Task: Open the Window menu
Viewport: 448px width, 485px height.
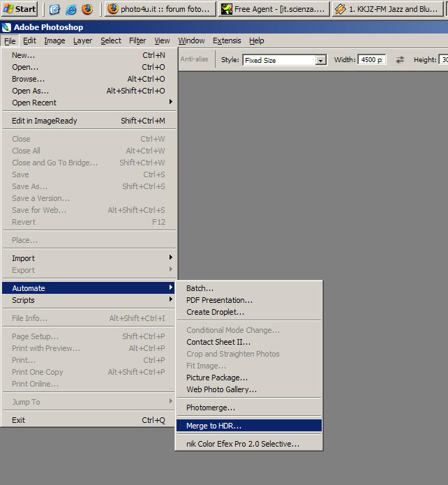Action: coord(191,41)
